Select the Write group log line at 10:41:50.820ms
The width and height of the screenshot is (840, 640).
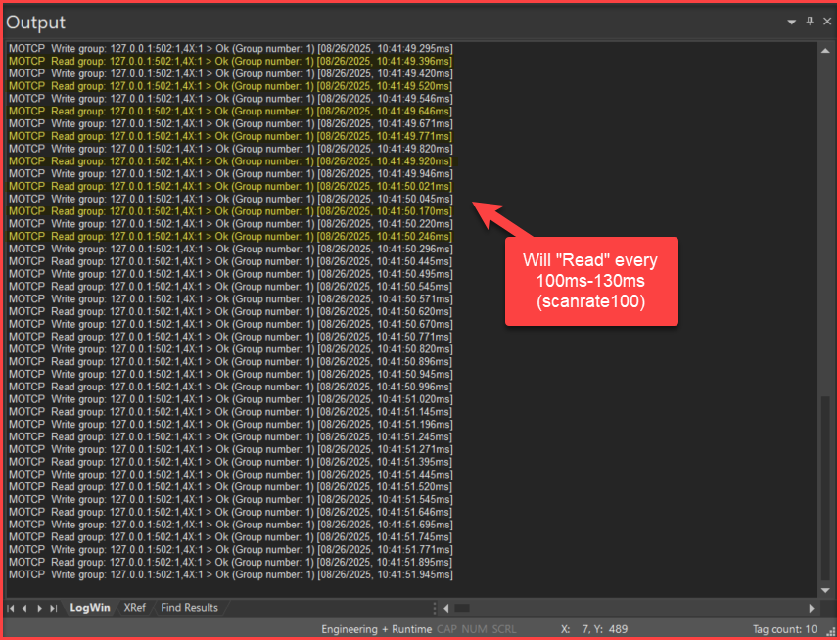click(231, 348)
